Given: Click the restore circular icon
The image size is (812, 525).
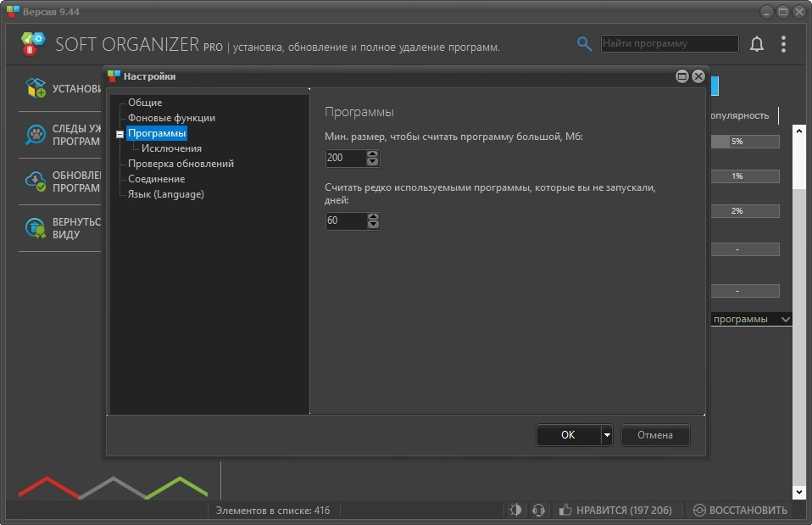Looking at the screenshot, I should [699, 510].
